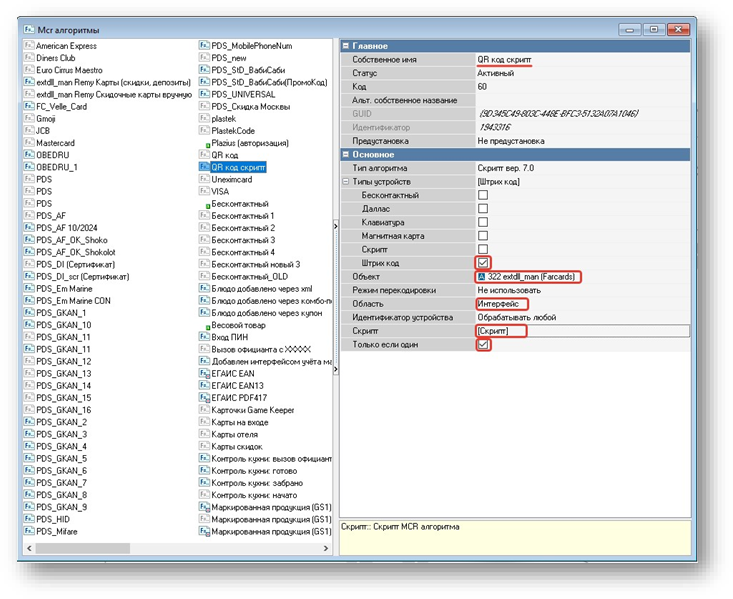
Task: Click the Объект value 322 extdll_man (Farcards)
Action: (528, 276)
